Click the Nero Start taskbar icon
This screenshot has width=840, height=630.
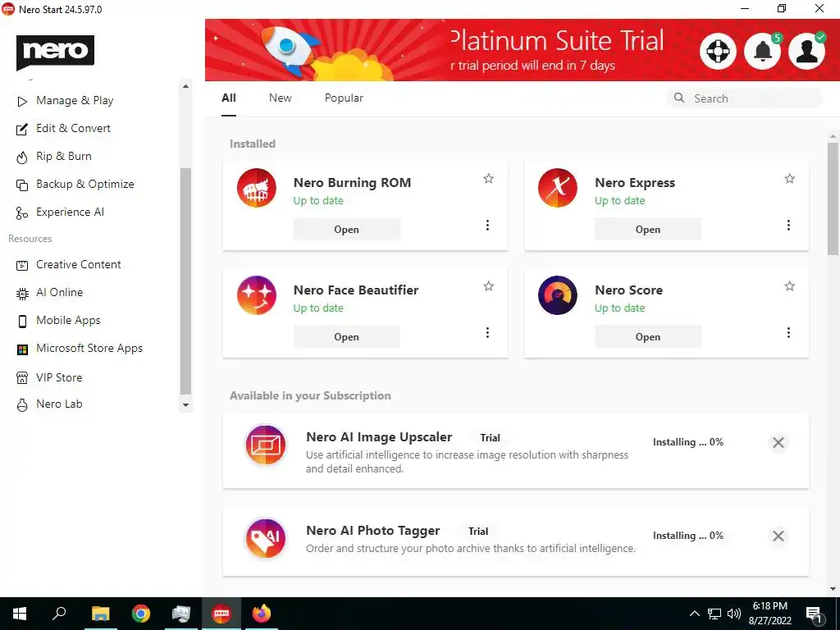221,614
